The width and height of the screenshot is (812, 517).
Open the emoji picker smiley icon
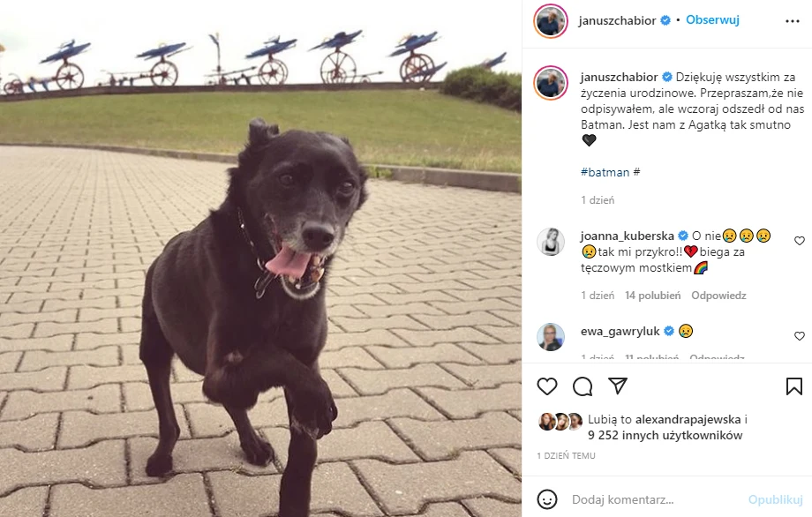547,499
